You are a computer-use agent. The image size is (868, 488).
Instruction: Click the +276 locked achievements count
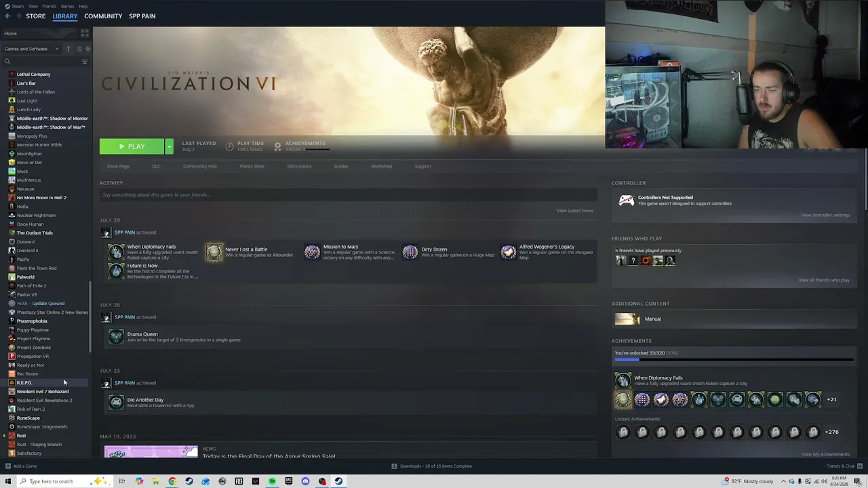[x=831, y=432]
